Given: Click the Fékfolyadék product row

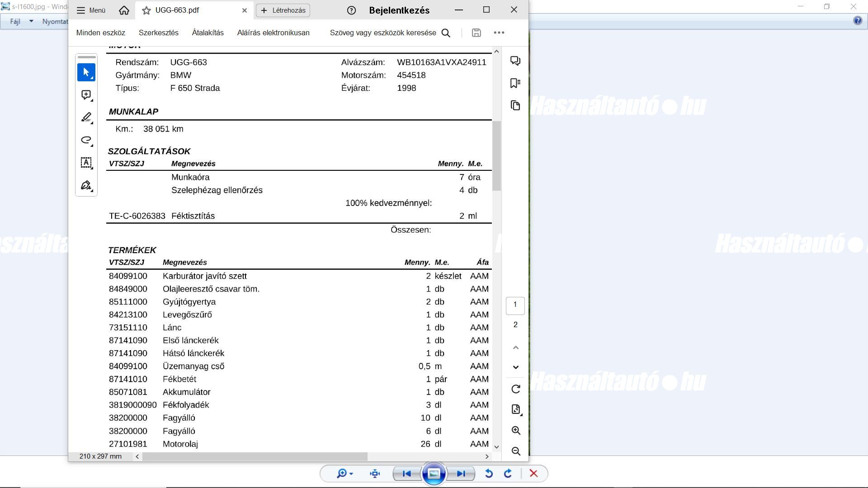Looking at the screenshot, I should pos(299,405).
